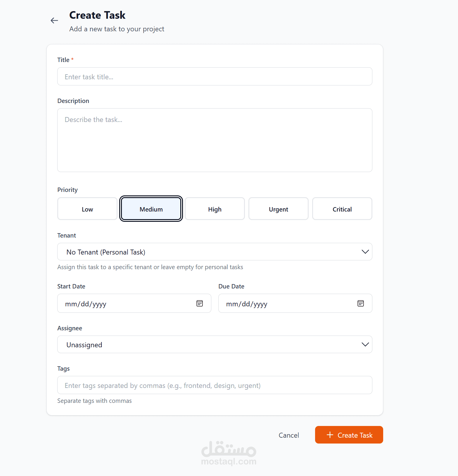Open the Due Date calendar picker icon

361,303
